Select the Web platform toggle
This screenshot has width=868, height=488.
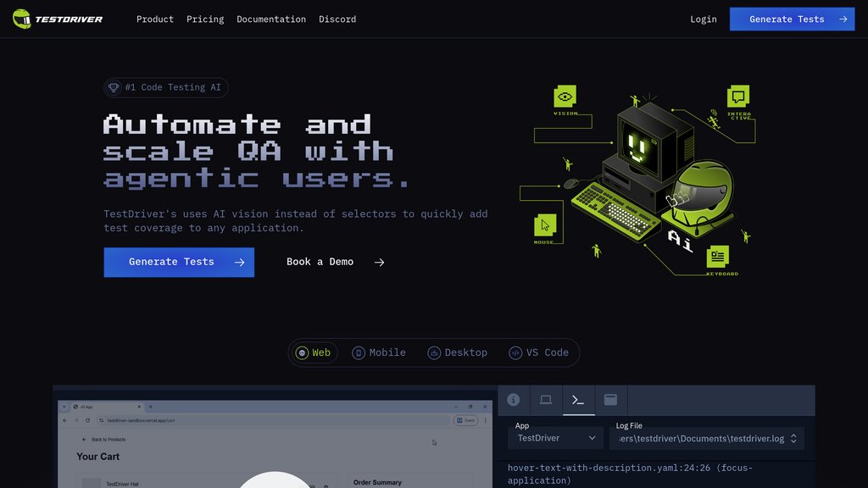(x=313, y=352)
